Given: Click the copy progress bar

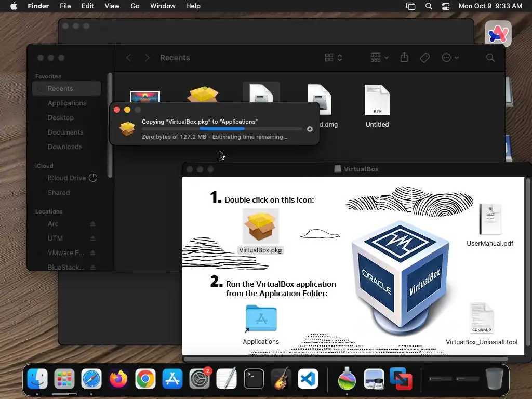Looking at the screenshot, I should (222, 129).
